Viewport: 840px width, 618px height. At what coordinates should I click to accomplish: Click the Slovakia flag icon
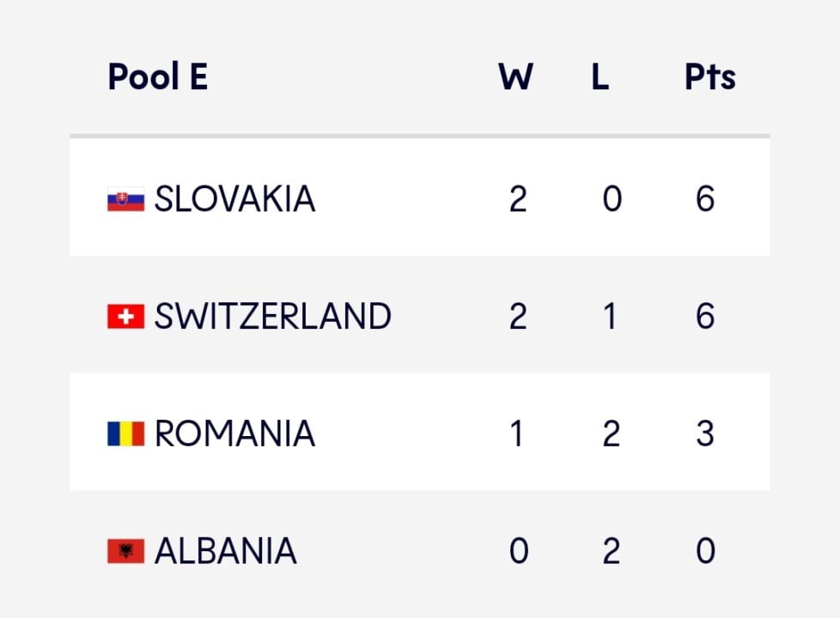(x=125, y=200)
